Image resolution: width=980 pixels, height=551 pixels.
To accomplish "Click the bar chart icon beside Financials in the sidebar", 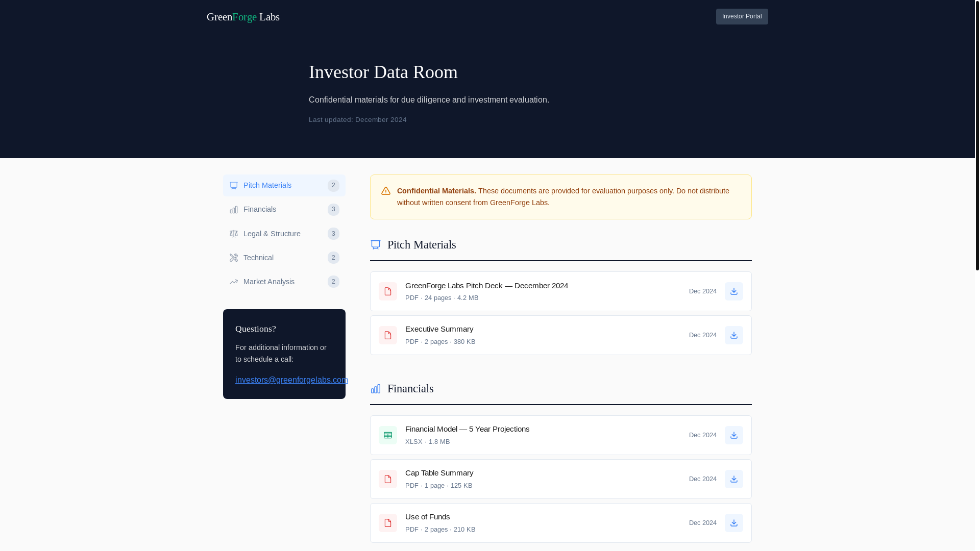I will click(234, 210).
